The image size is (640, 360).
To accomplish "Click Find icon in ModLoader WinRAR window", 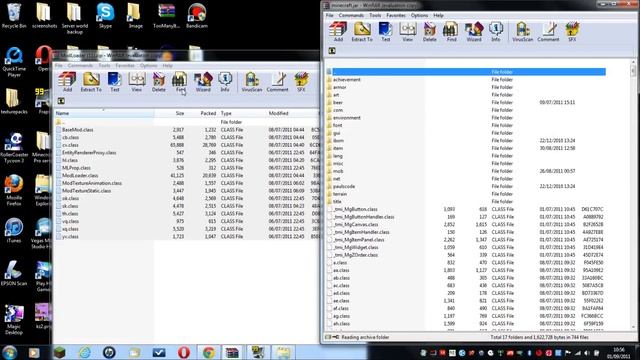I will [x=180, y=82].
